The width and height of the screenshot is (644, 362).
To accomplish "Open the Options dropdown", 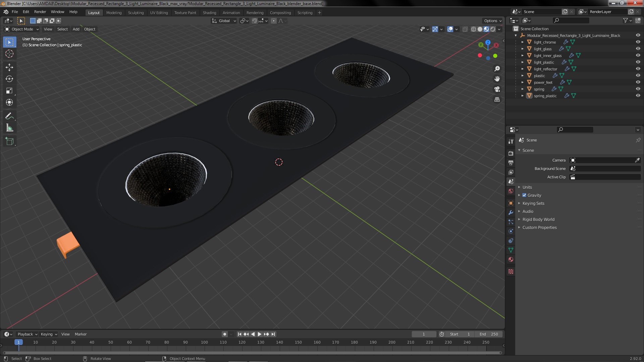I will click(x=493, y=21).
